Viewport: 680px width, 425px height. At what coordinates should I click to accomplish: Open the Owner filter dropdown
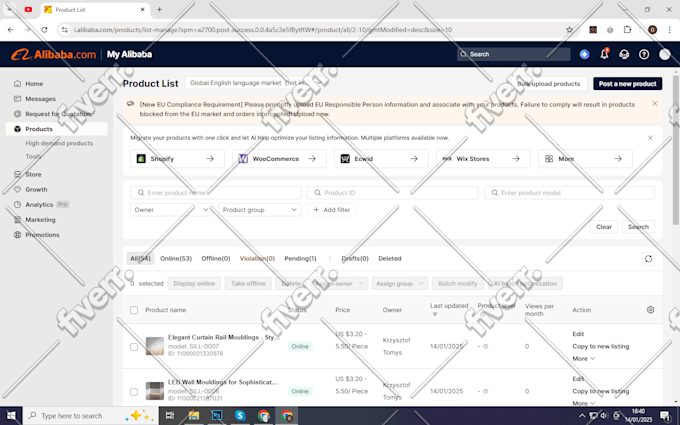[171, 210]
